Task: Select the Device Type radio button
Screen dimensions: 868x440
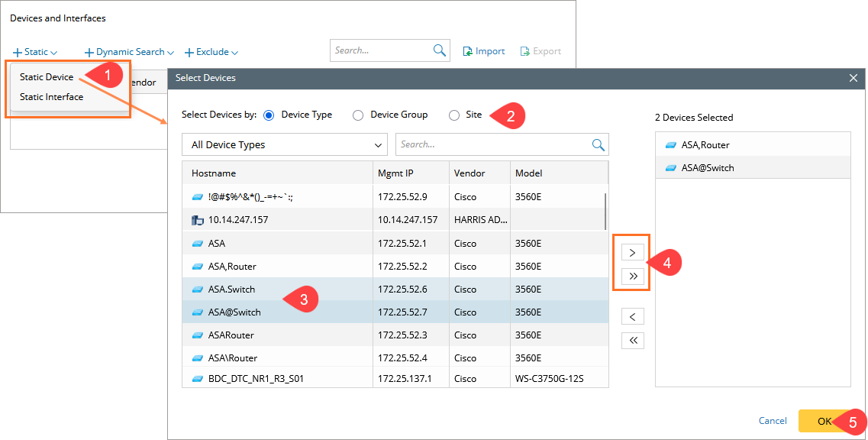Action: (268, 115)
